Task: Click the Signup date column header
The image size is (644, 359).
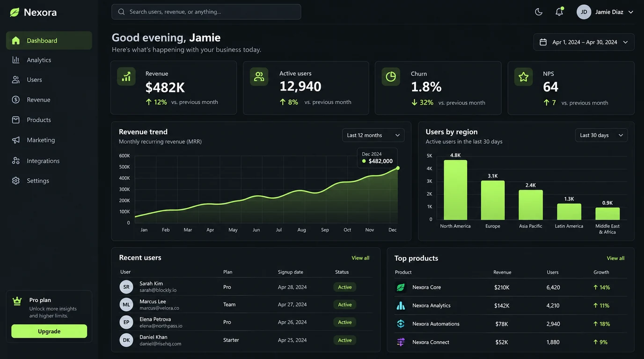Action: click(x=291, y=272)
